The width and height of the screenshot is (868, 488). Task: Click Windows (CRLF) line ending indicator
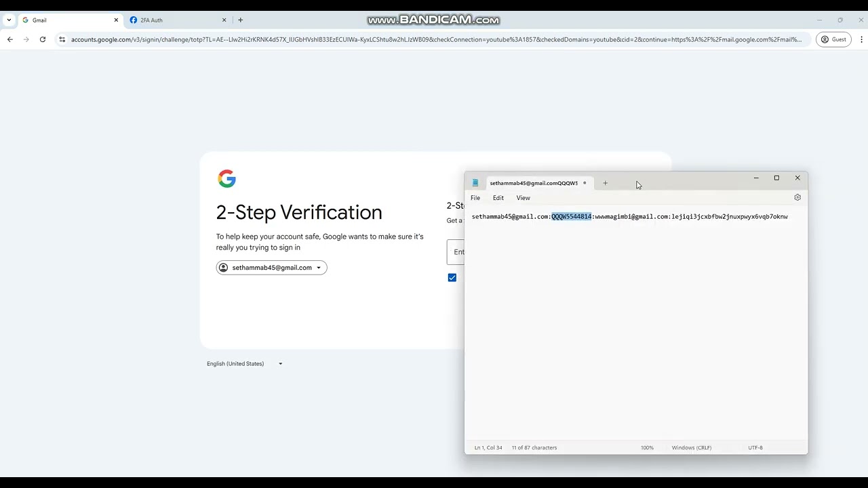click(692, 448)
